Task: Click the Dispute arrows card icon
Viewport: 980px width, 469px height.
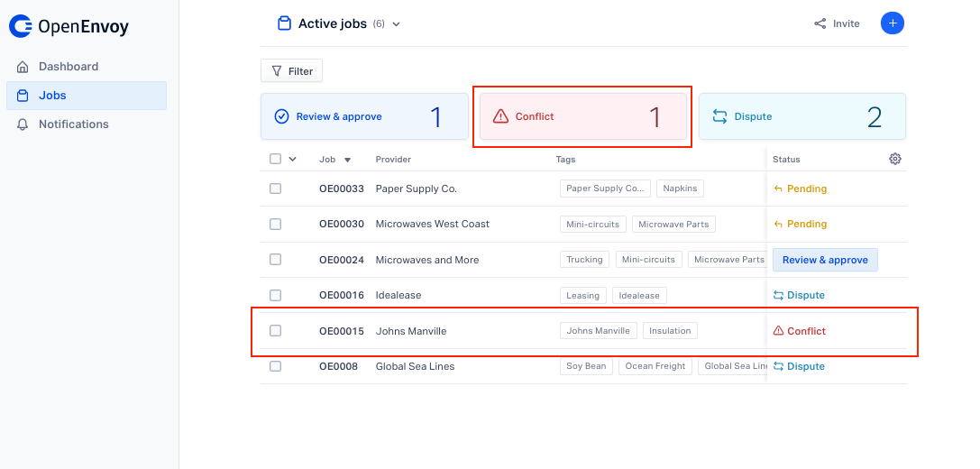Action: pyautogui.click(x=720, y=116)
